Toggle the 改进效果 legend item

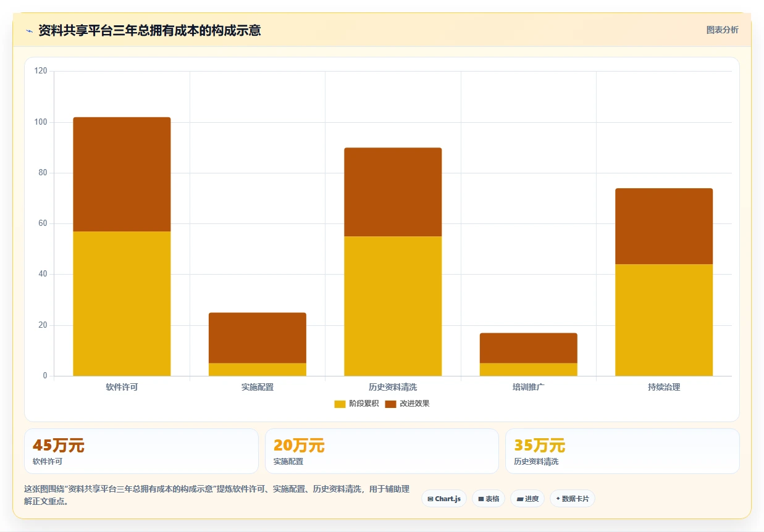coord(407,404)
